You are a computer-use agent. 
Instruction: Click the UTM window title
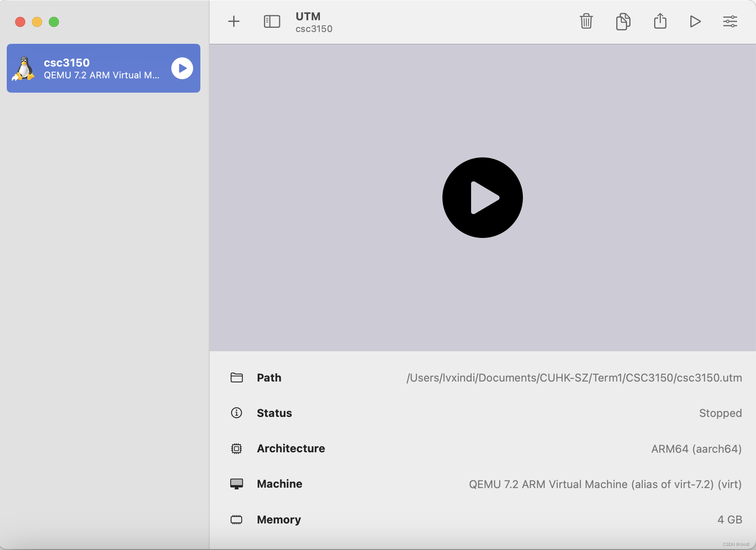tap(308, 16)
